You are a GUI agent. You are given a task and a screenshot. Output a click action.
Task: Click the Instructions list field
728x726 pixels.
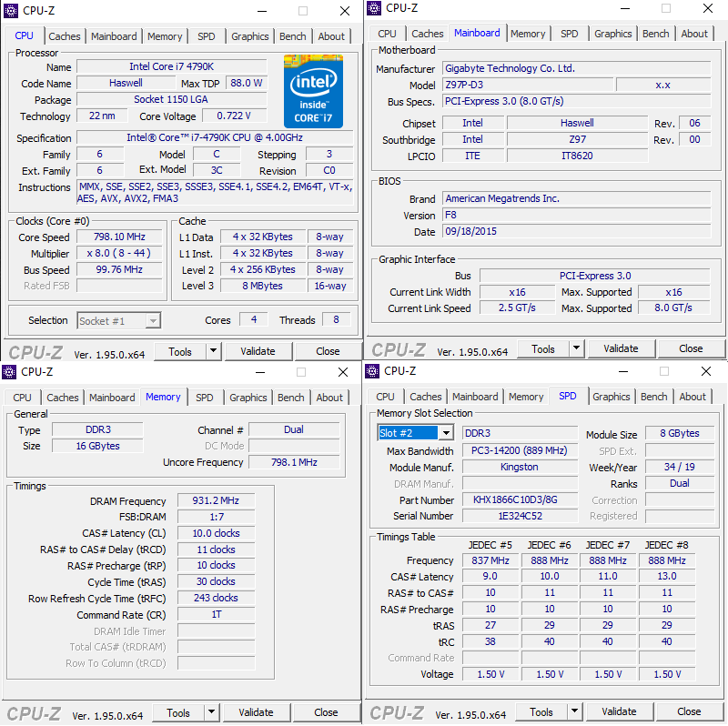tap(215, 193)
